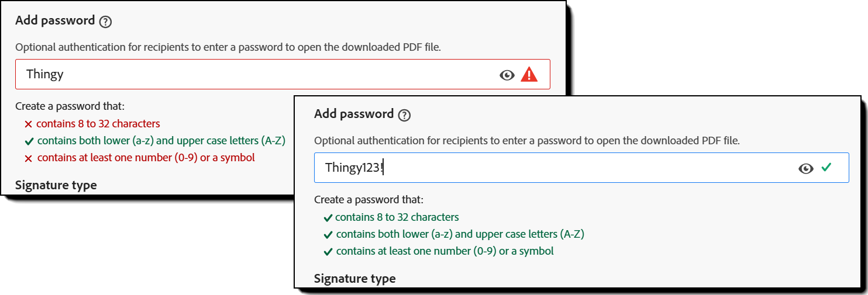The height and width of the screenshot is (295, 868).
Task: Open help icon beside Add password above "Thingy" field
Action: (x=105, y=22)
